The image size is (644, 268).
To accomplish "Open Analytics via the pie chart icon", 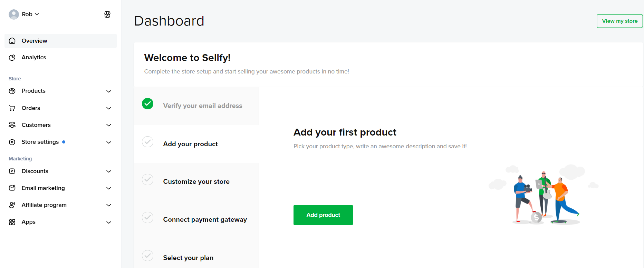I will 12,57.
